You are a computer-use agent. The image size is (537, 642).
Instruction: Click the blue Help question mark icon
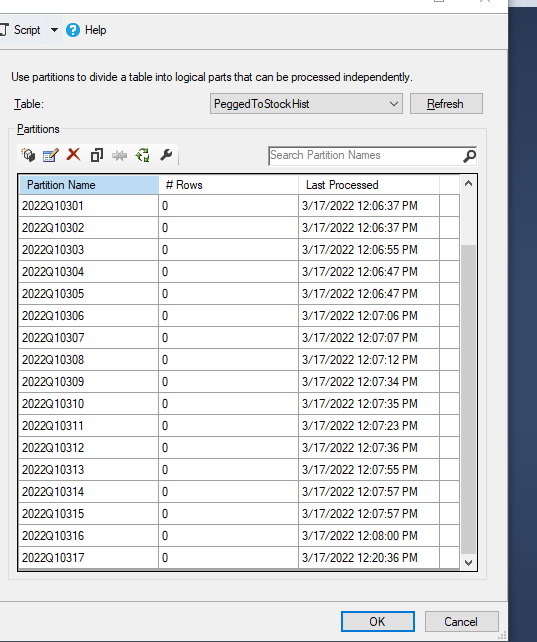73,30
